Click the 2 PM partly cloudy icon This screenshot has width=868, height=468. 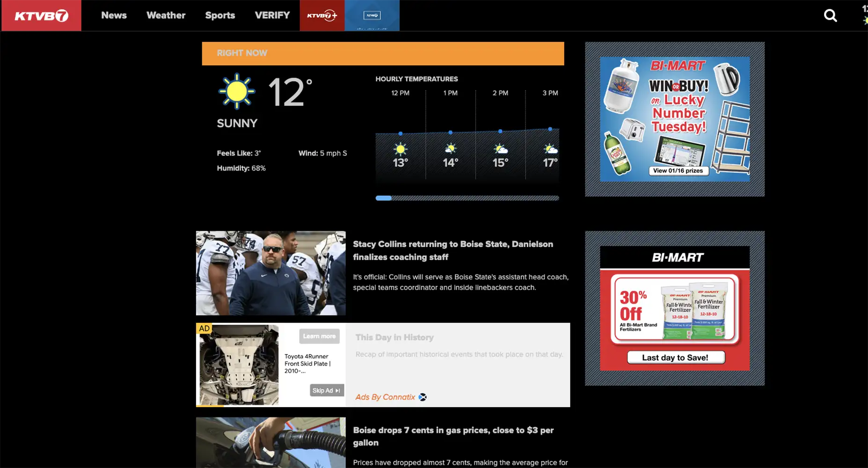point(501,149)
